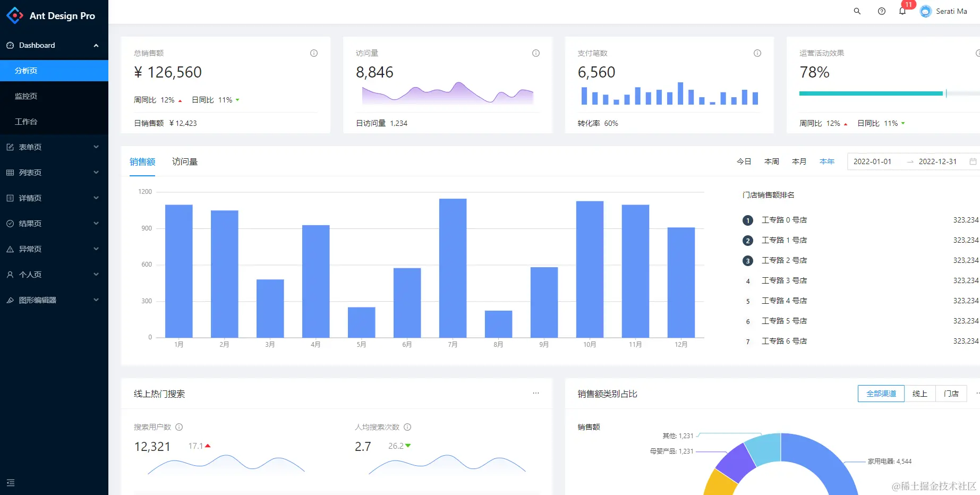Click the 访问量 mini area chart

(448, 93)
